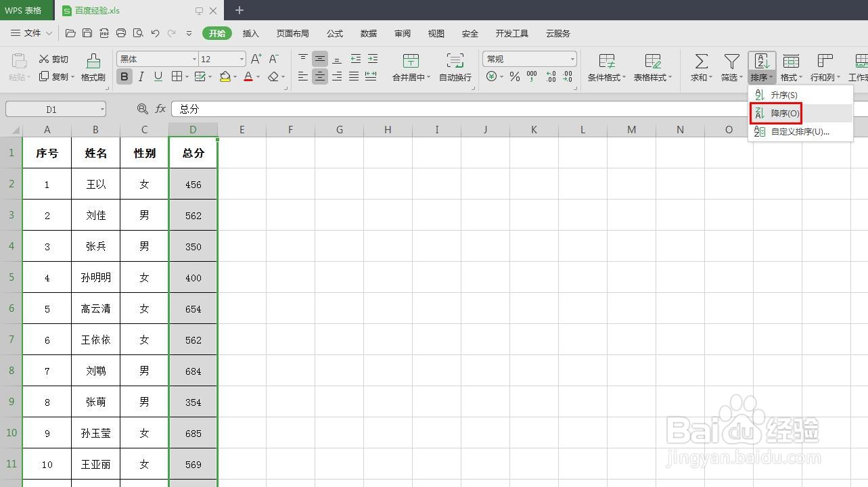This screenshot has height=487, width=868.
Task: Click the 复制 copy button
Action: tap(57, 76)
